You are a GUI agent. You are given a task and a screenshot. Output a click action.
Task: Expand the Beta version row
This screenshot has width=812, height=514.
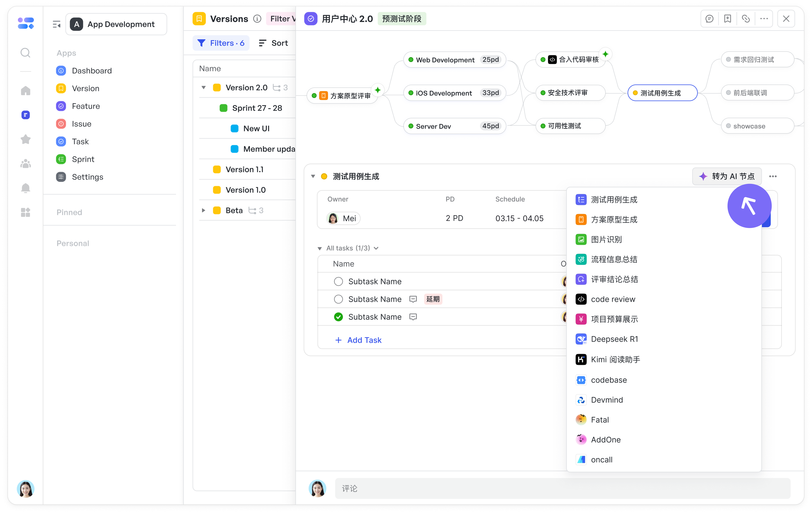coord(203,210)
